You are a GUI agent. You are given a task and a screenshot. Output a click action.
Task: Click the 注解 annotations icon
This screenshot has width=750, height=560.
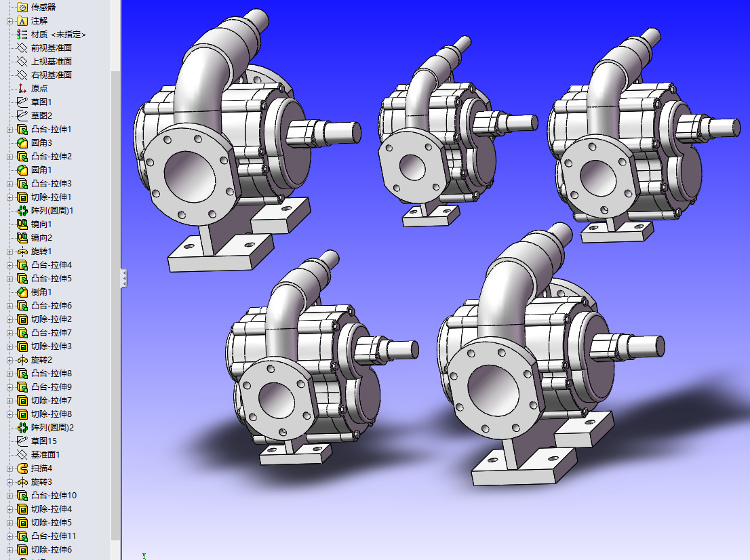(x=22, y=21)
